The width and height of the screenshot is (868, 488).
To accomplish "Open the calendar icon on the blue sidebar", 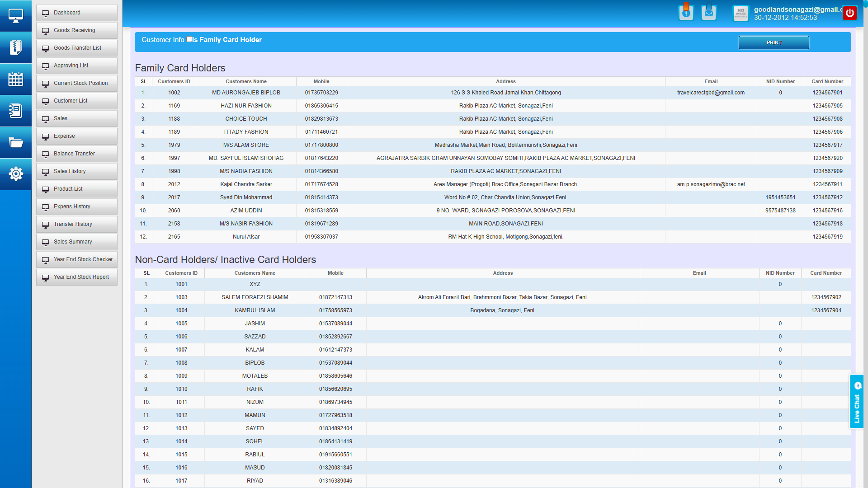I will [16, 79].
